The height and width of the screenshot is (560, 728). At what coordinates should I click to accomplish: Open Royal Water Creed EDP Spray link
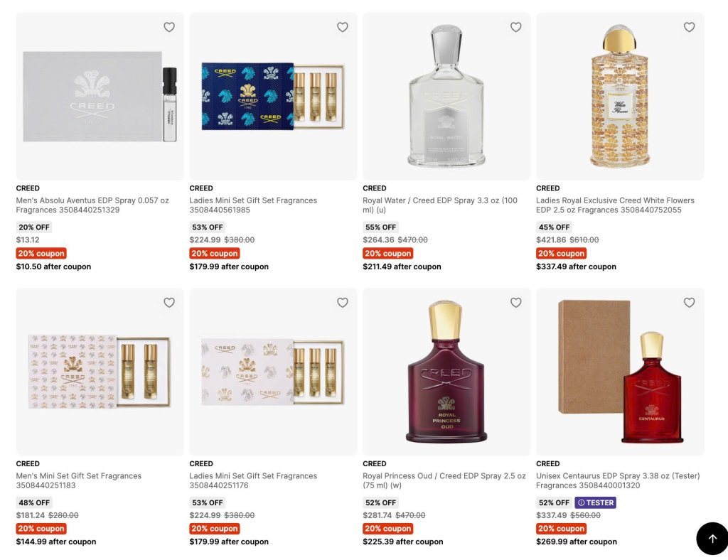[439, 205]
